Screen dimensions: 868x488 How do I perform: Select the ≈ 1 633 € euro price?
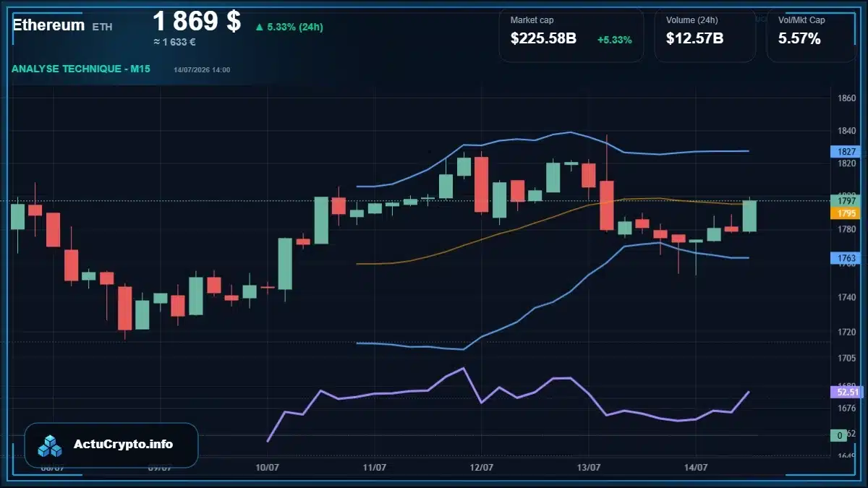tap(174, 42)
